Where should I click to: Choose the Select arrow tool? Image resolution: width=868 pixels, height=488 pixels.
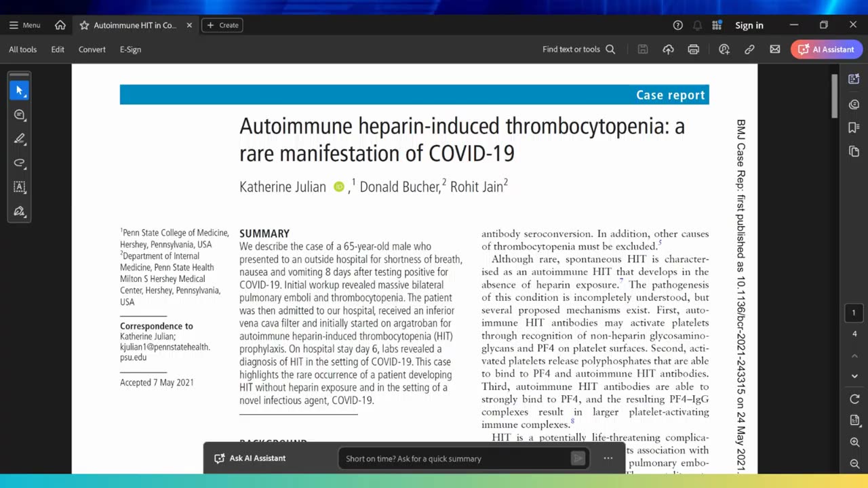click(19, 90)
